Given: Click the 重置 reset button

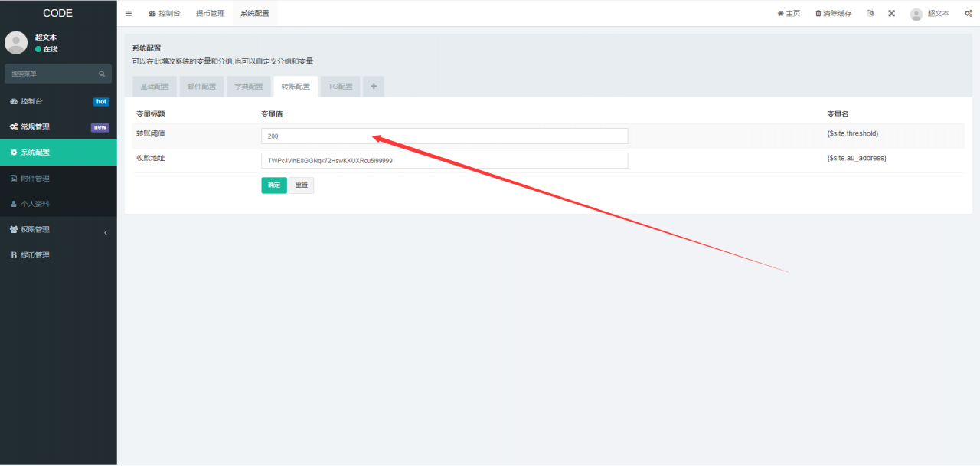Looking at the screenshot, I should pyautogui.click(x=302, y=185).
